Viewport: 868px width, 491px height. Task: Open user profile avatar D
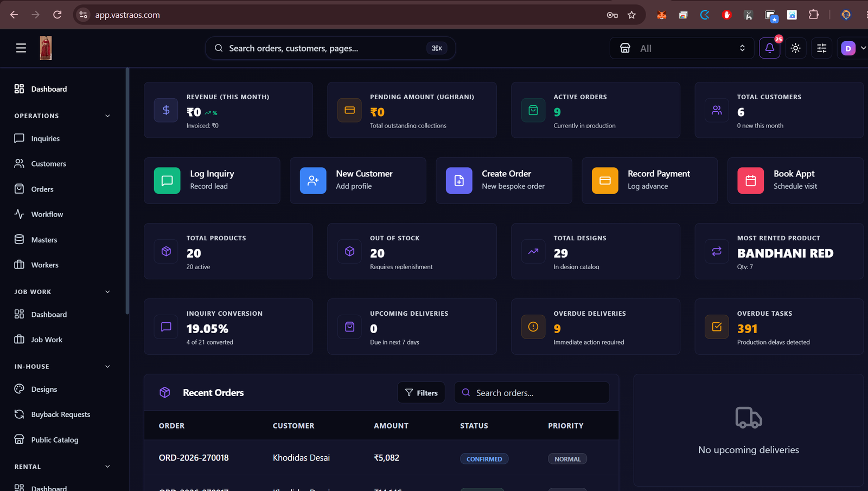(x=848, y=48)
